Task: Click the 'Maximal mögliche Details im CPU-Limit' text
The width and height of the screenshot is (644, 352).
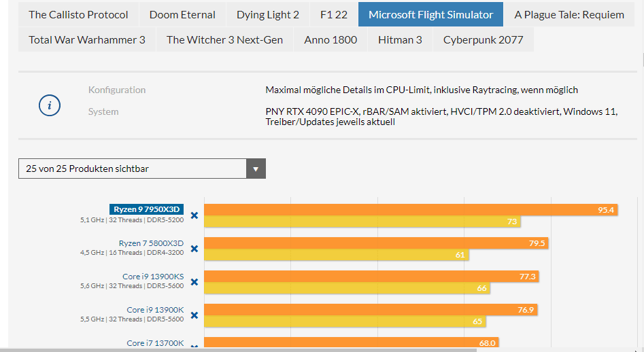Action: pyautogui.click(x=422, y=90)
